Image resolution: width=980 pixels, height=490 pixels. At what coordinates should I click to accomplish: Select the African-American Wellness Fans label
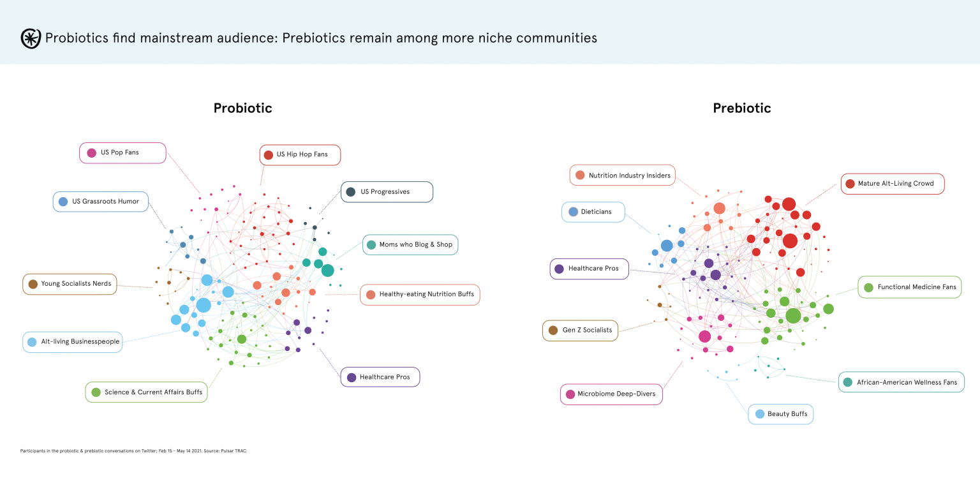coord(908,382)
